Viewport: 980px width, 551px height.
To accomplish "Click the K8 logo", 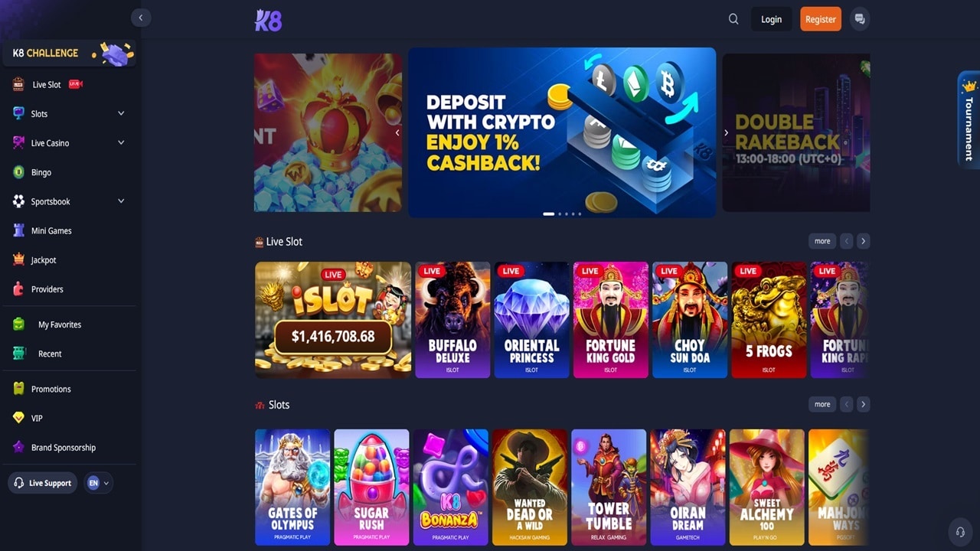I will 268,20.
